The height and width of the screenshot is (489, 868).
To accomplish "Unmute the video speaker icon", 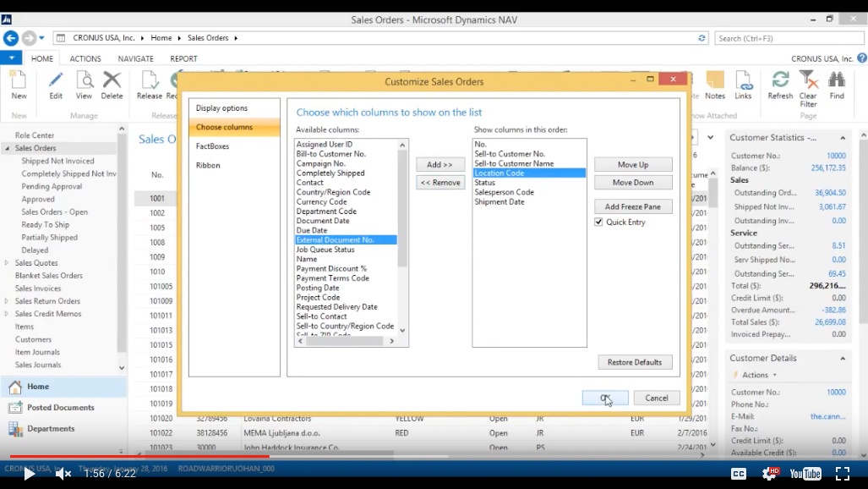I will [x=63, y=474].
